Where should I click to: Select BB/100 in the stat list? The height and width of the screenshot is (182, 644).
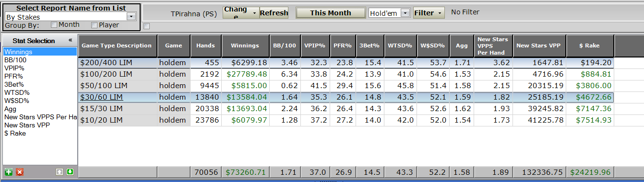(x=40, y=60)
